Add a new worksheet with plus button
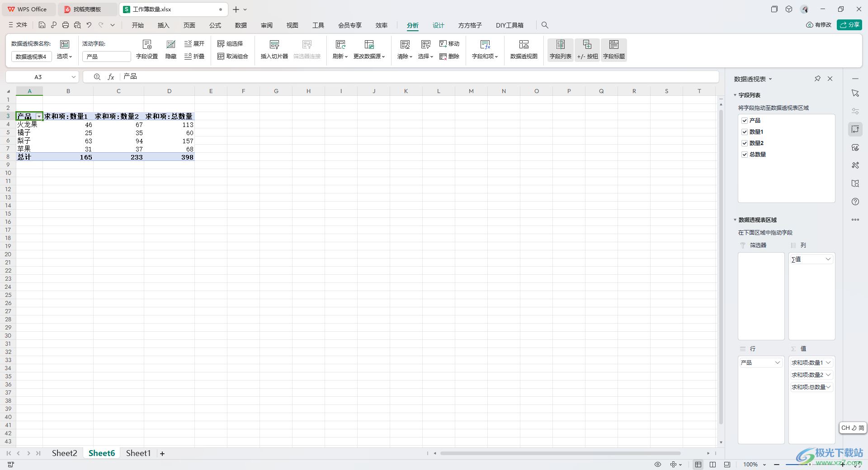 click(x=162, y=454)
